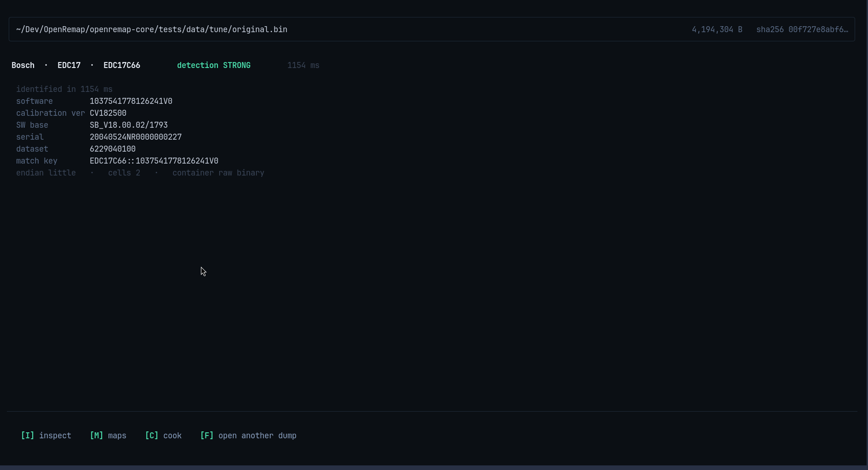Click the 1154 ms timing in header

(x=303, y=65)
